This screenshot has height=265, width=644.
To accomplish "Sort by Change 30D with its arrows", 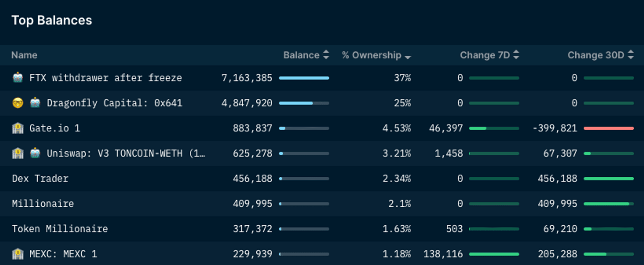I will pyautogui.click(x=631, y=55).
